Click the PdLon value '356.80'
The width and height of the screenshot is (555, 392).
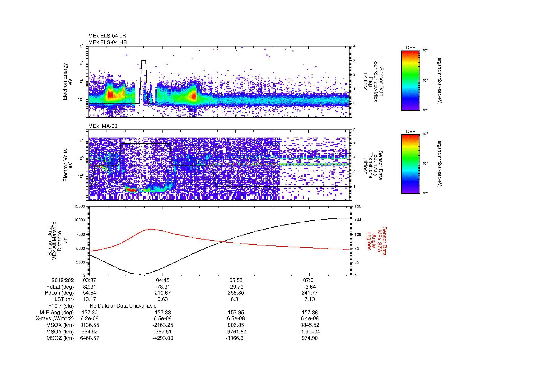236,293
